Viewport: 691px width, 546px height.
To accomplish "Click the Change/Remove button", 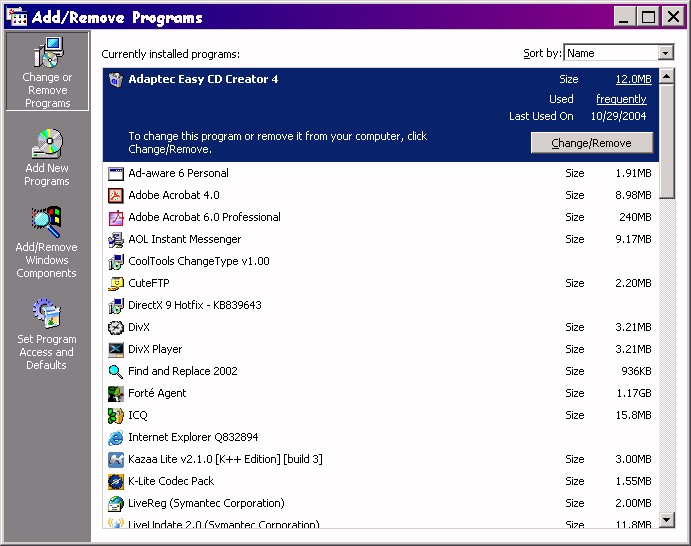I will tap(591, 143).
